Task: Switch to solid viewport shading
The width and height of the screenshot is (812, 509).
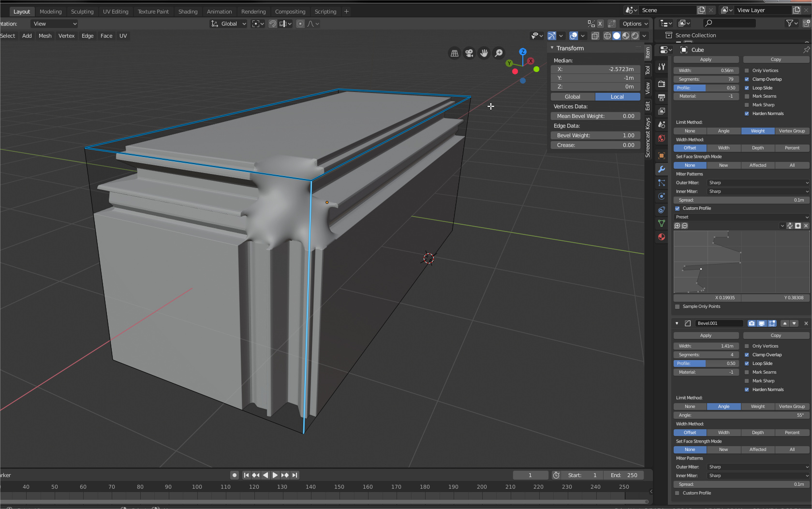Action: pyautogui.click(x=617, y=36)
